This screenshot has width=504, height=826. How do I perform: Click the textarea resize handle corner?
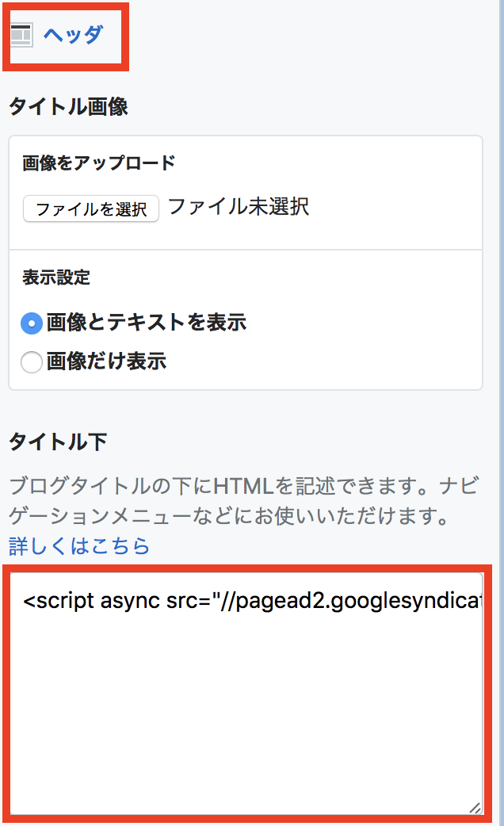(x=475, y=807)
